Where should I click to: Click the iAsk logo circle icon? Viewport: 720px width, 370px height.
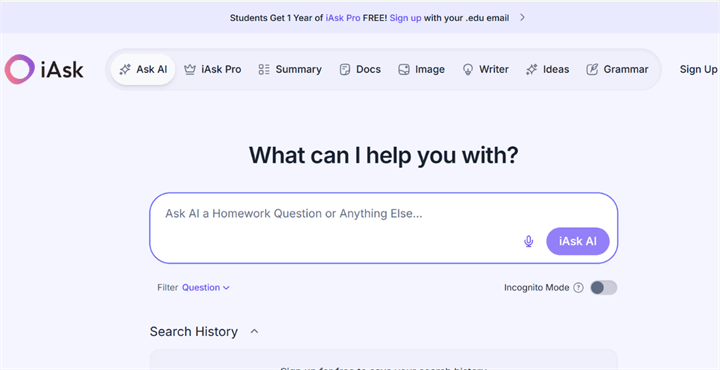(19, 69)
